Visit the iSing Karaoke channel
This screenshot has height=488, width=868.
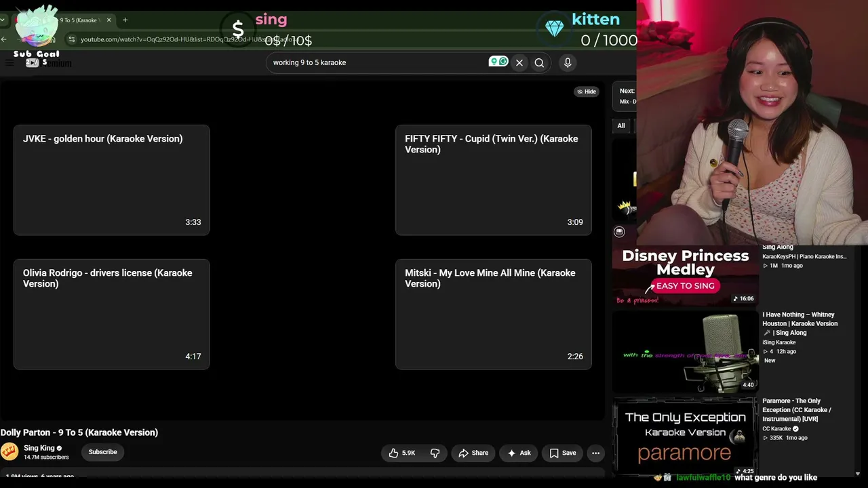(779, 342)
